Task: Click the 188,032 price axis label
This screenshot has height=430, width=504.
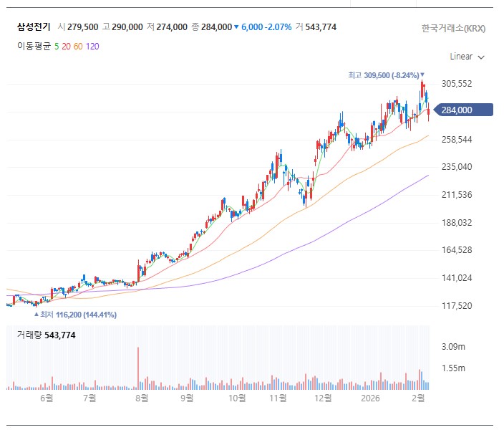Action: tap(457, 223)
